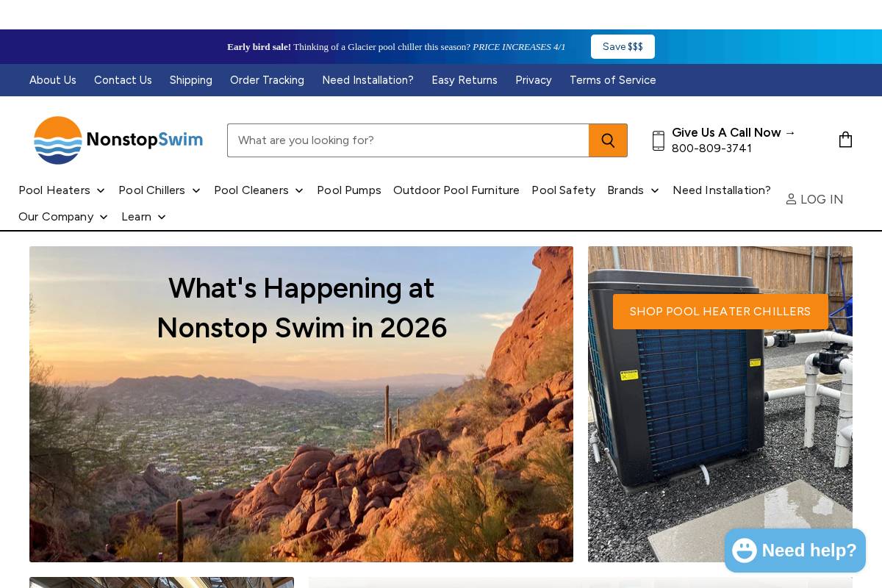
Task: Click the NonstopSwim logo
Action: coord(118,140)
